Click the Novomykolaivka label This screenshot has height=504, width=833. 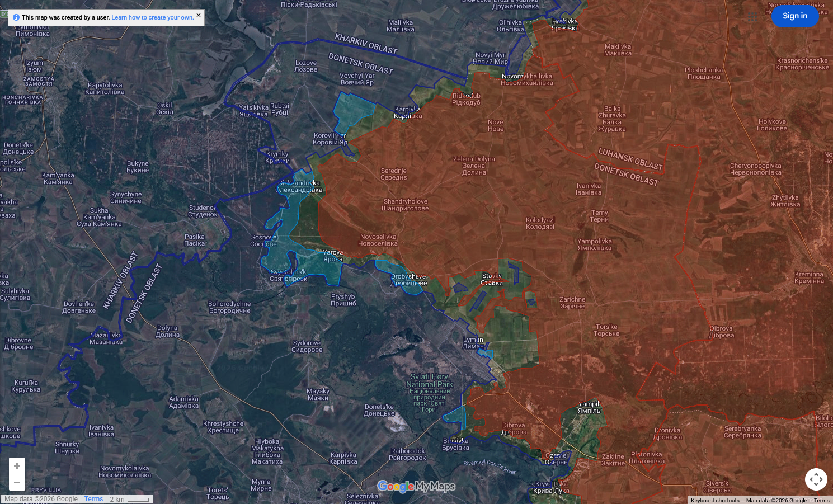coord(125,472)
